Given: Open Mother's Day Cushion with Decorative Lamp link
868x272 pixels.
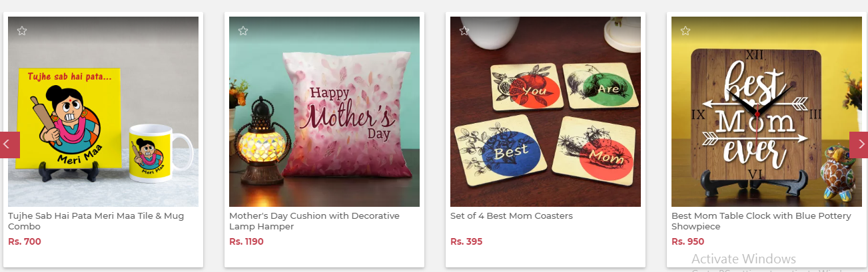Looking at the screenshot, I should click(314, 221).
